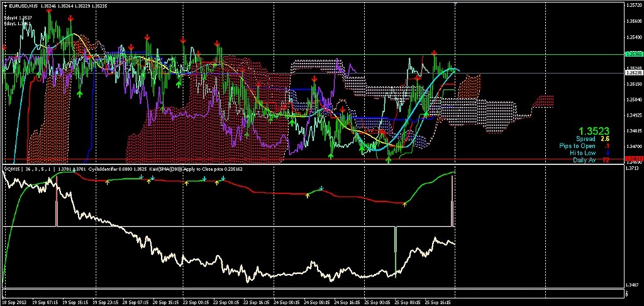
Task: Click the 19 Sep 15:15 time axis label
Action: [x=75, y=302]
